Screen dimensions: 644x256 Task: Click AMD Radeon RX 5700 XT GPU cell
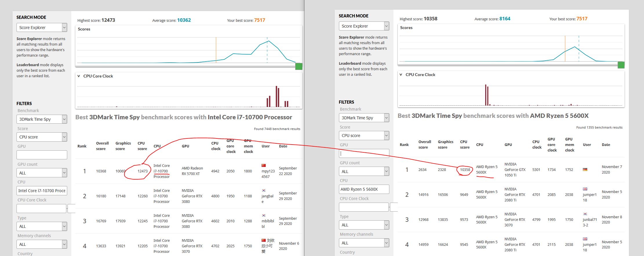pyautogui.click(x=192, y=171)
